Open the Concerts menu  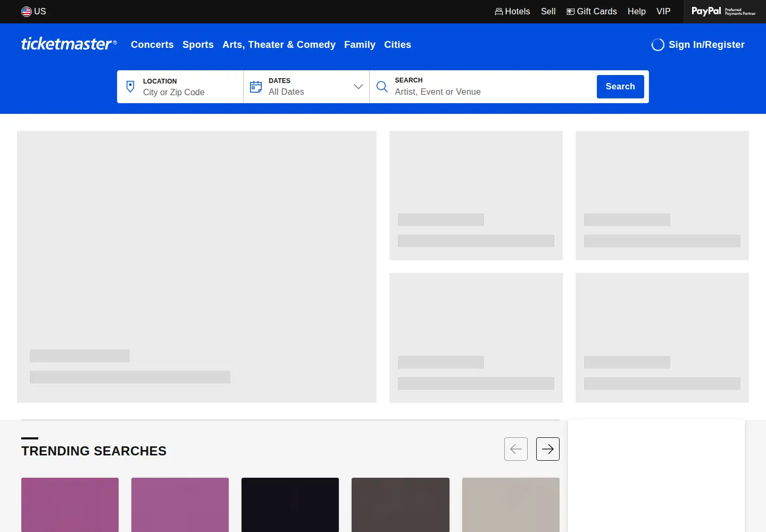pos(152,45)
